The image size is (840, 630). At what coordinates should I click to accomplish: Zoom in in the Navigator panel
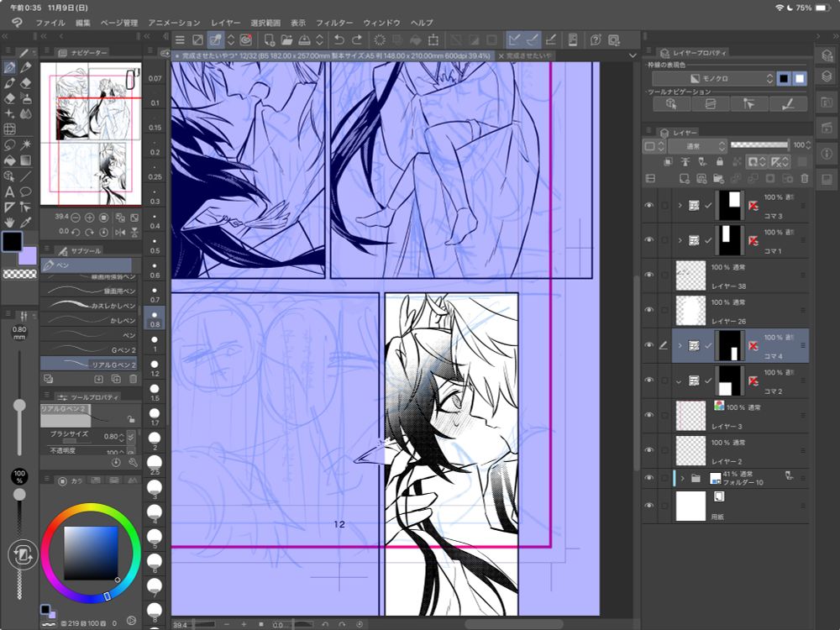tap(90, 218)
